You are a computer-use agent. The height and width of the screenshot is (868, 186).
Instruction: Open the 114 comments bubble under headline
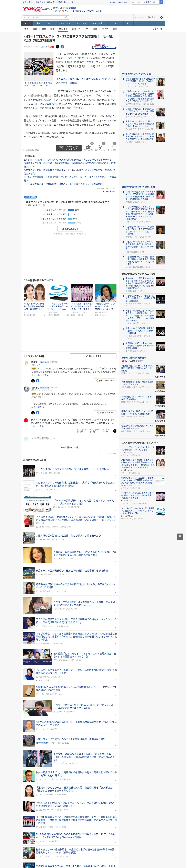click(44, 47)
